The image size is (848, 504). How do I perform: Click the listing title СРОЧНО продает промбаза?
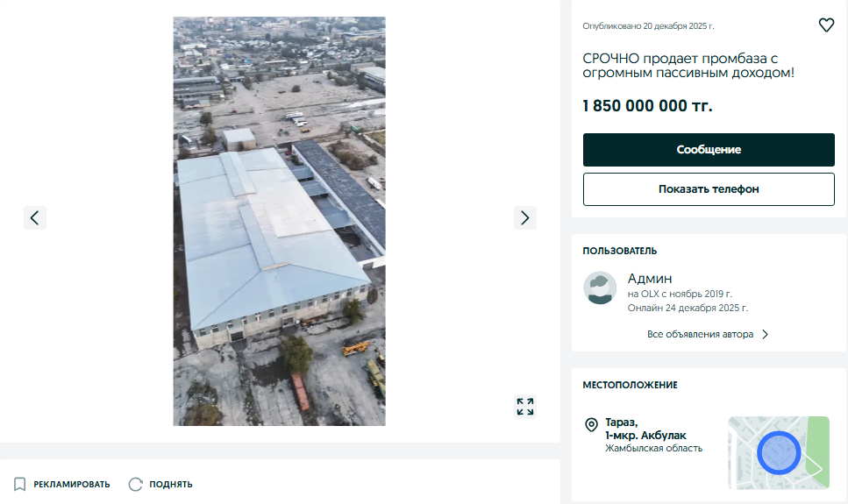688,66
